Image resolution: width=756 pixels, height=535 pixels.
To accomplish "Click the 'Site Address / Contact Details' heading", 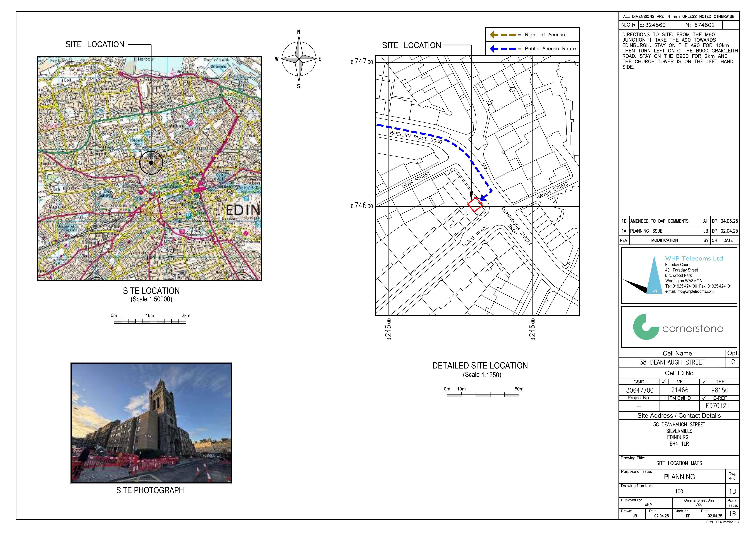I will (679, 416).
